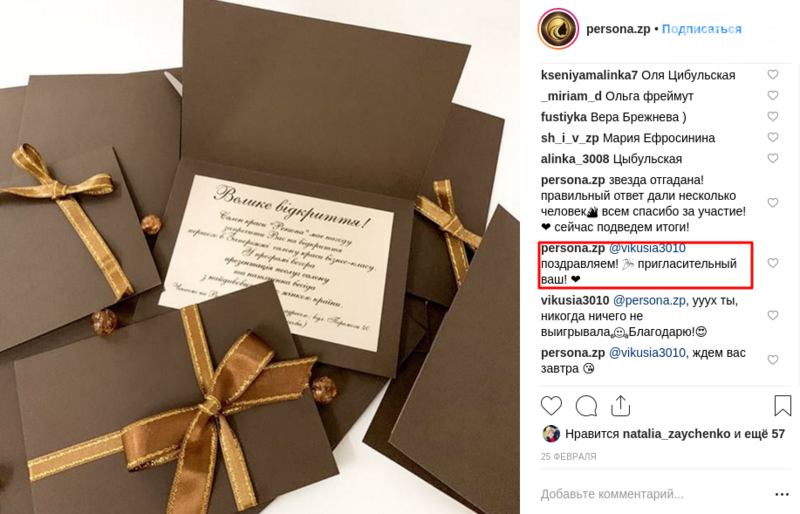Open the three-dot more options menu
This screenshot has height=514, width=800.
(782, 494)
